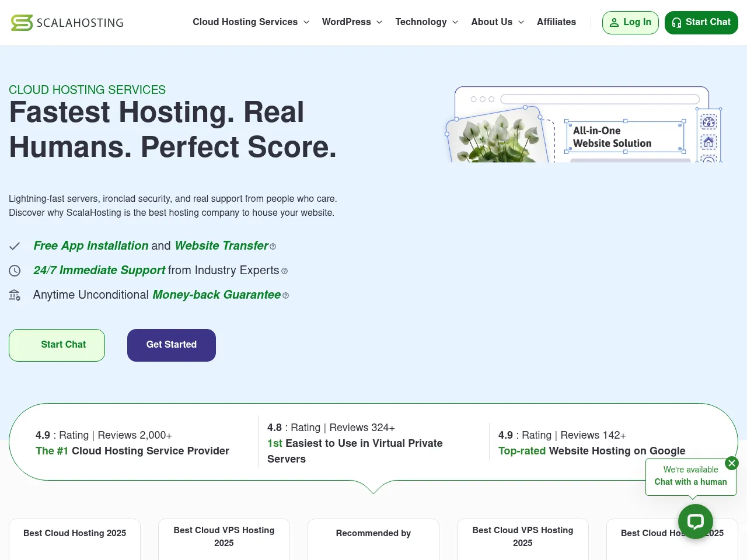This screenshot has height=560, width=747.
Task: Click the checkmark icon beside Free App Installation
Action: [x=15, y=246]
